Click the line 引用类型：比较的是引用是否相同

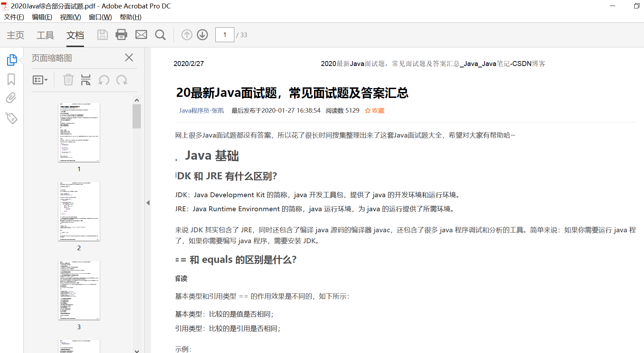228,329
